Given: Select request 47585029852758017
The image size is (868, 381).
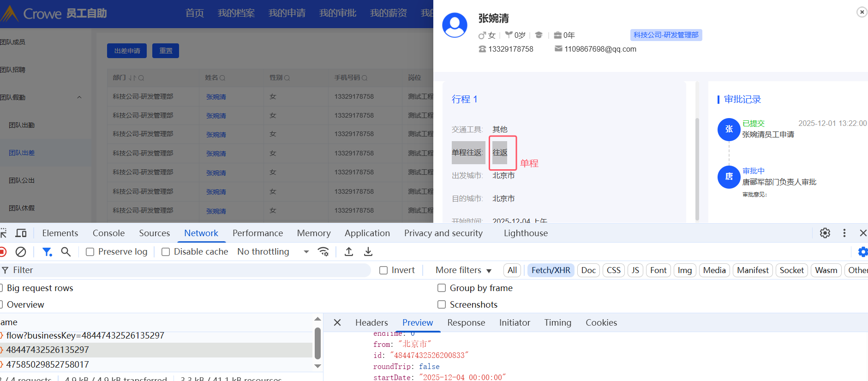Looking at the screenshot, I should [156, 364].
